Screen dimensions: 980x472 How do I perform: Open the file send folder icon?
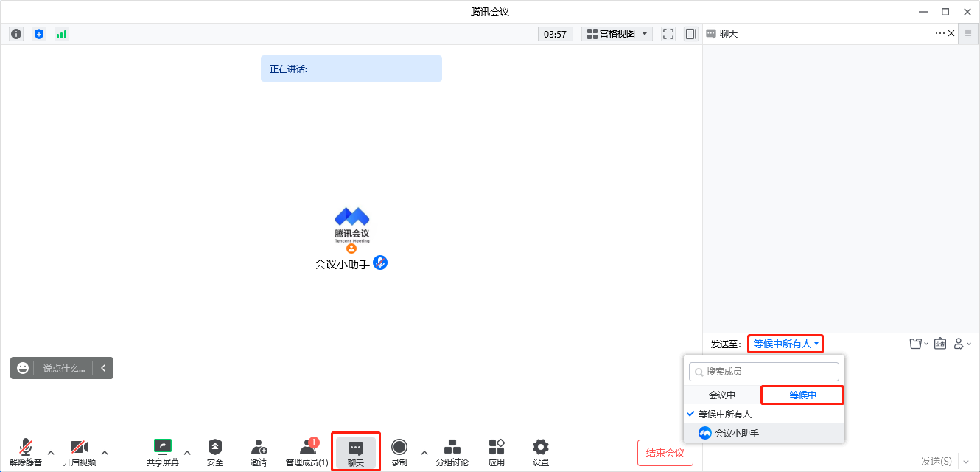coord(917,344)
